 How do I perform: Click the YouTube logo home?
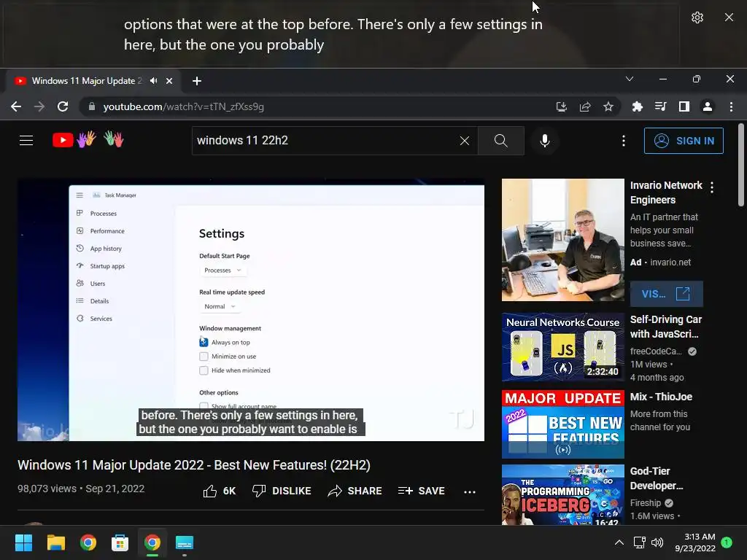[88, 140]
